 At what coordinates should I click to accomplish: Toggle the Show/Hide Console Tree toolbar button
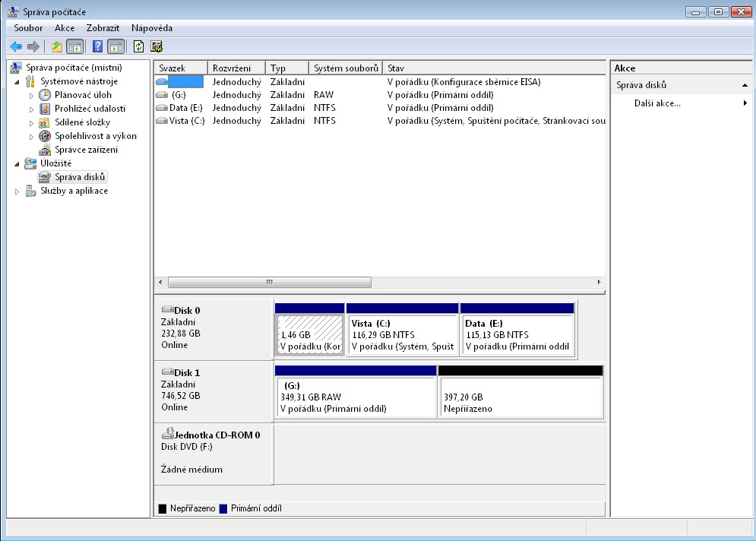74,46
